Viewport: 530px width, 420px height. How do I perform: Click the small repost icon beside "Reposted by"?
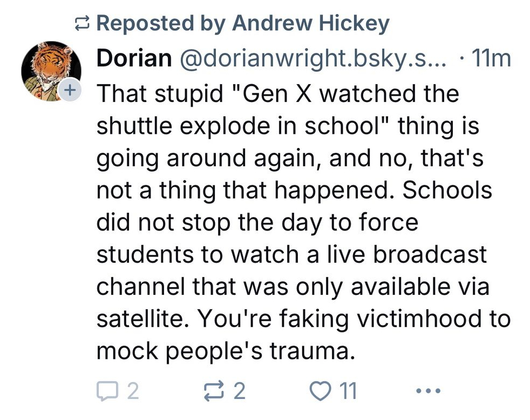[83, 24]
